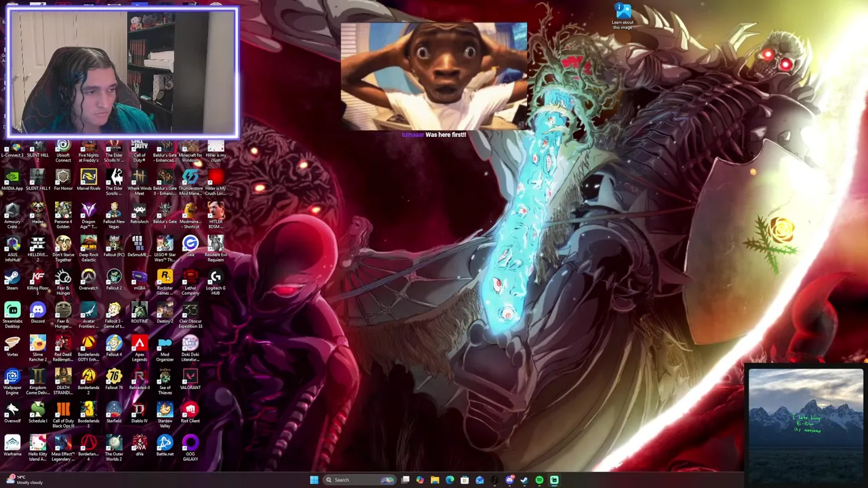Select the Schedule I desktop shortcut
Viewport: 868px width, 488px height.
(37, 413)
